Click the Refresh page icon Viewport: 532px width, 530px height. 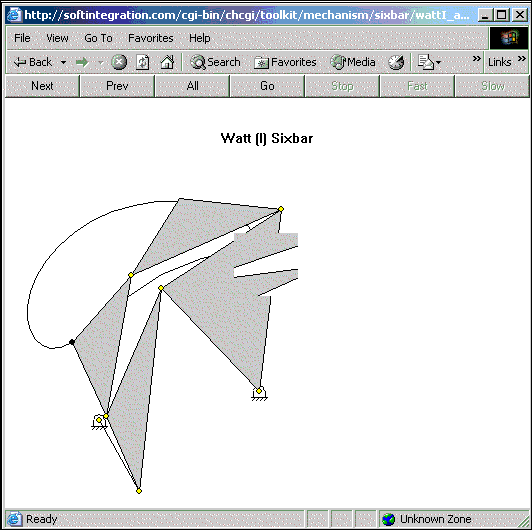[142, 62]
